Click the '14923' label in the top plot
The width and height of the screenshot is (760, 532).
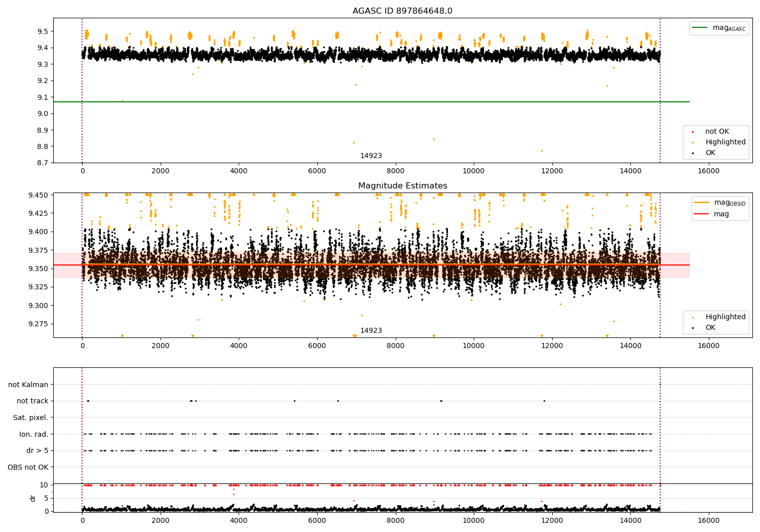click(371, 156)
